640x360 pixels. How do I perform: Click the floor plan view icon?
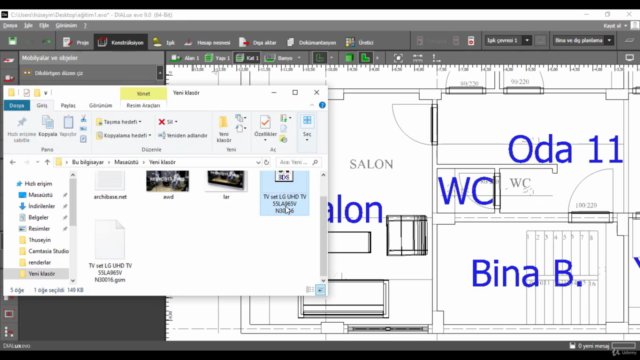[x=365, y=58]
